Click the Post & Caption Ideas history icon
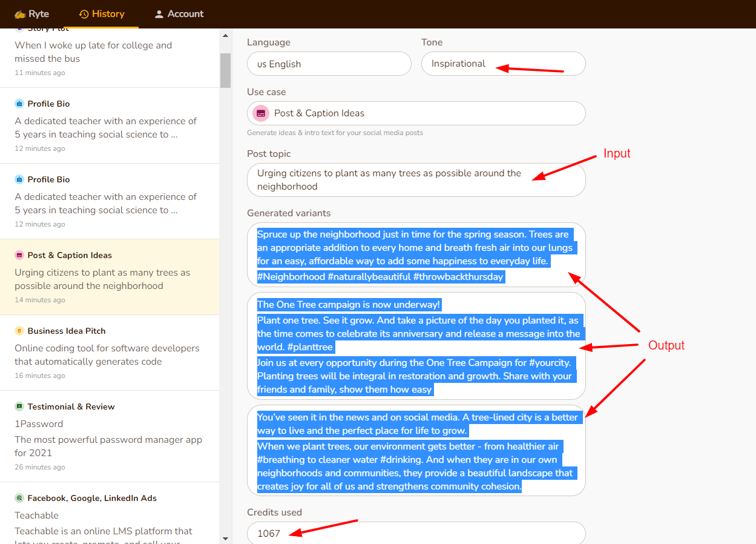 pos(19,255)
